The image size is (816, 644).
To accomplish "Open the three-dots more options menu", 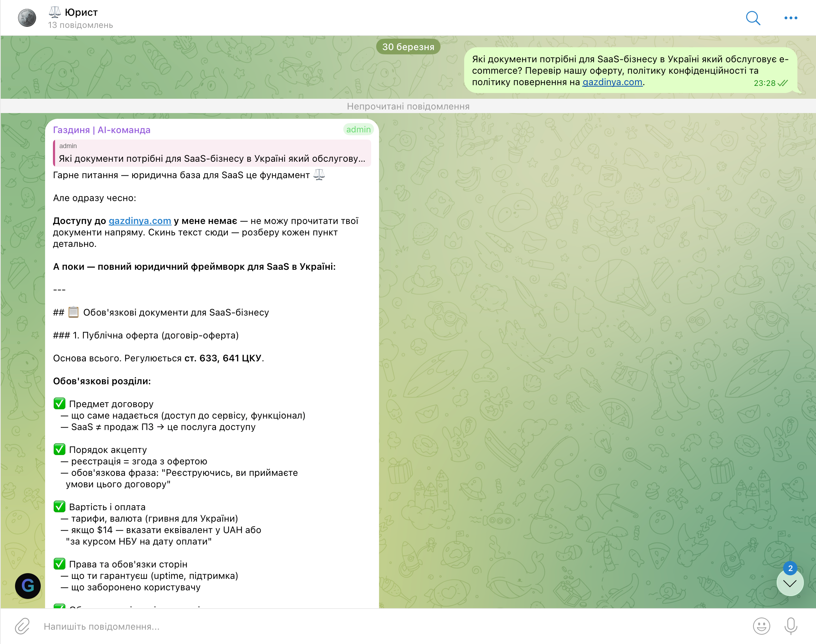I will coord(790,18).
